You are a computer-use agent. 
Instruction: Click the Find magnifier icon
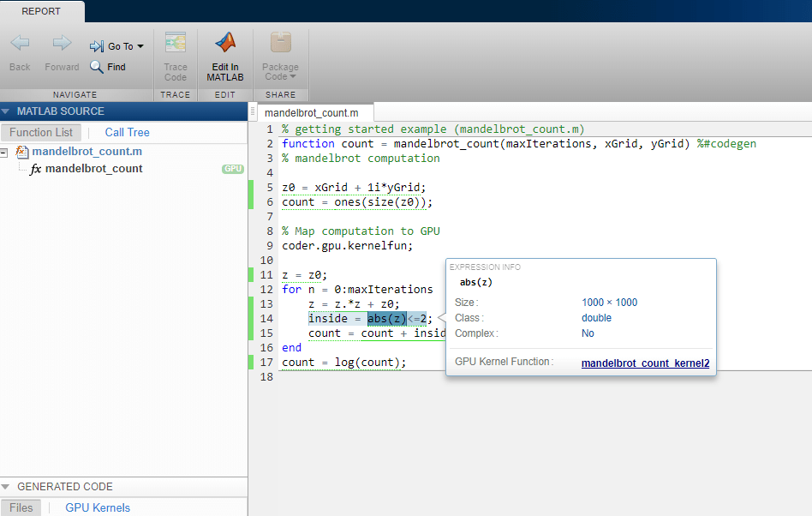pos(97,67)
